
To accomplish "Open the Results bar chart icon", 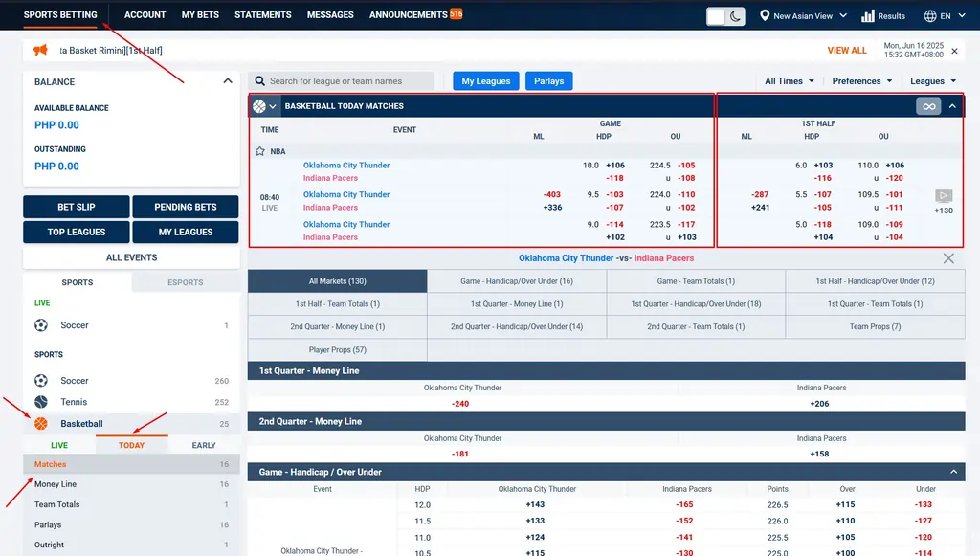I will tap(867, 15).
